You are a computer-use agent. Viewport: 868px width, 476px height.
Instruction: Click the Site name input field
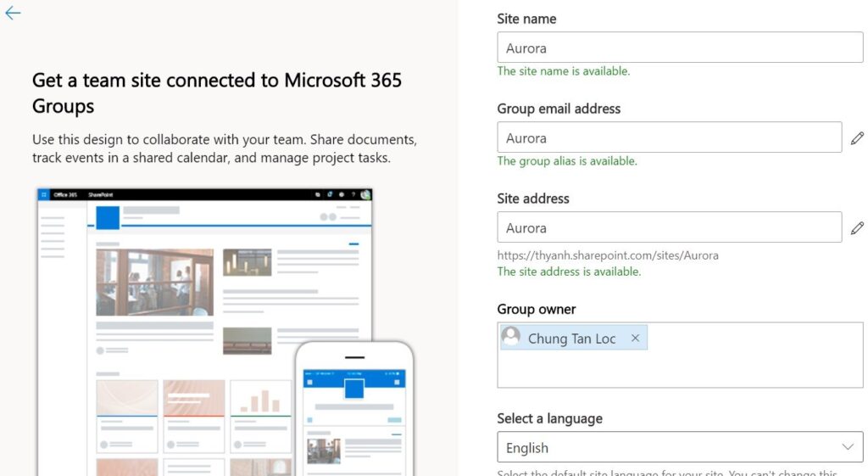click(680, 48)
